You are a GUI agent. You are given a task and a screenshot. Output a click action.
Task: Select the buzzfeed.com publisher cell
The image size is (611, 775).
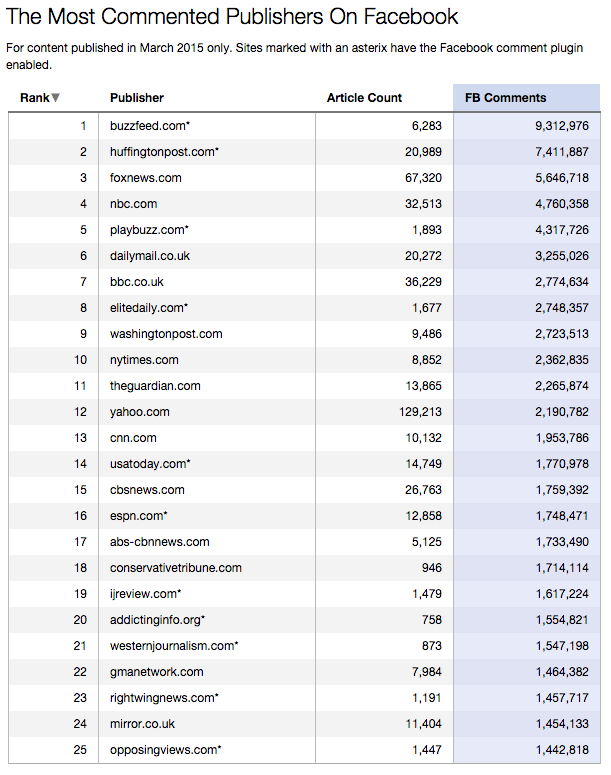point(150,126)
